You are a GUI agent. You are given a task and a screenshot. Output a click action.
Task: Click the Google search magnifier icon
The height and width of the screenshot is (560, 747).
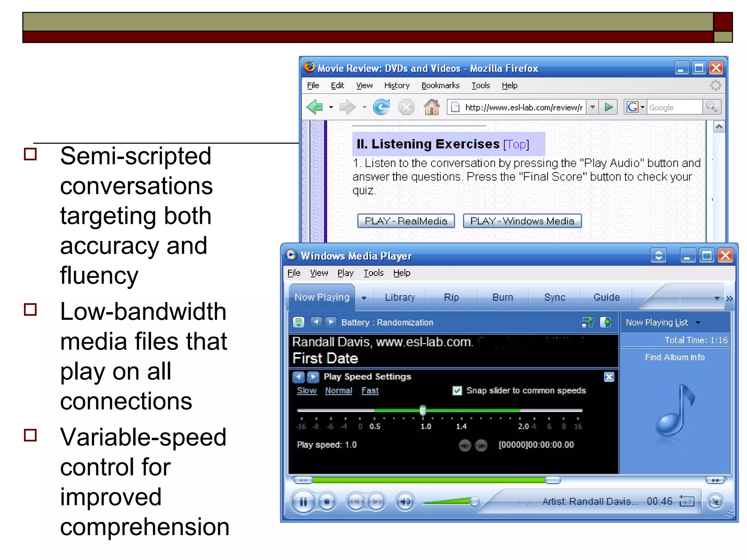coord(712,107)
